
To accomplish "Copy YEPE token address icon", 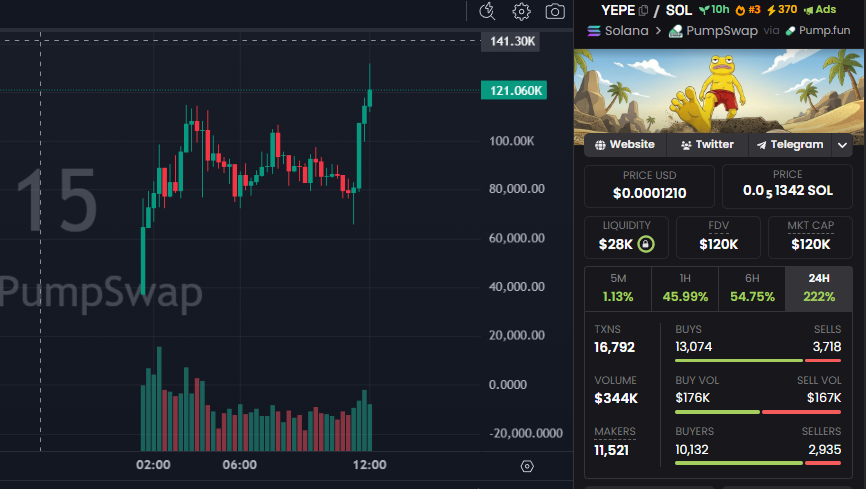I will 643,10.
